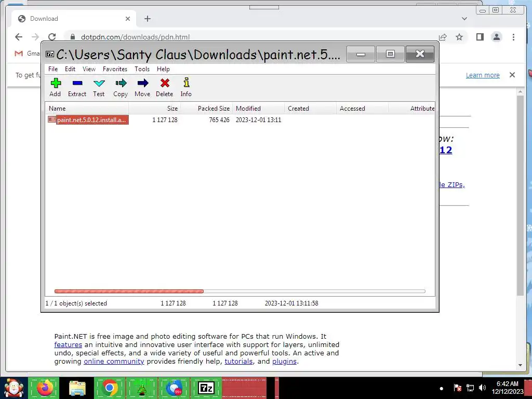Close the Download tab
Image resolution: width=532 pixels, height=399 pixels.
pos(128,19)
